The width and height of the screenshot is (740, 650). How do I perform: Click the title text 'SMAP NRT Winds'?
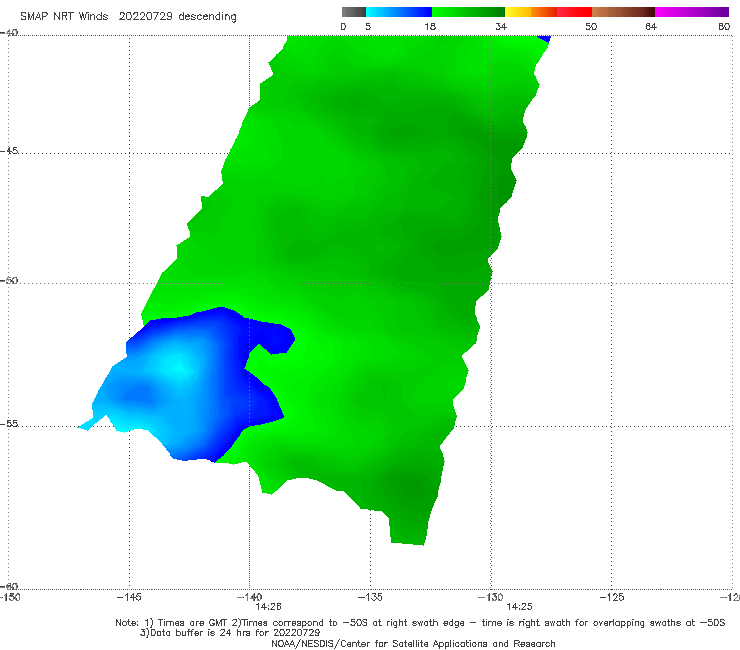click(64, 16)
